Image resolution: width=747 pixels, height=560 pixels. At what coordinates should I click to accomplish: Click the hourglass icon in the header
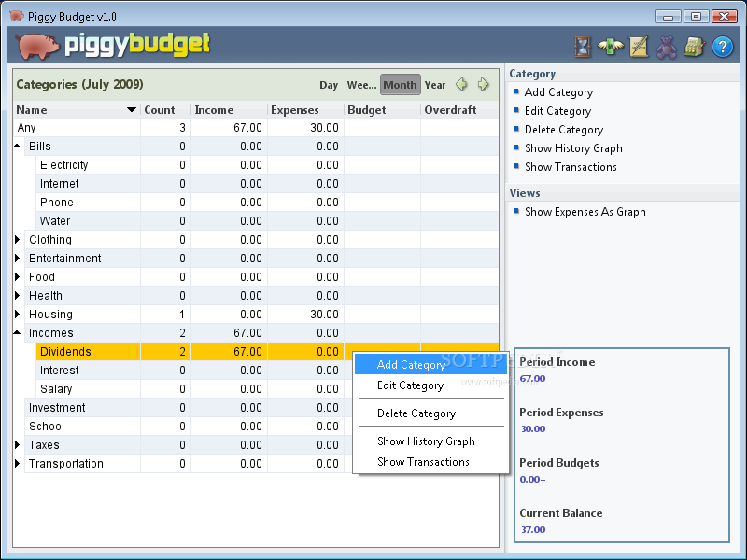(x=583, y=47)
